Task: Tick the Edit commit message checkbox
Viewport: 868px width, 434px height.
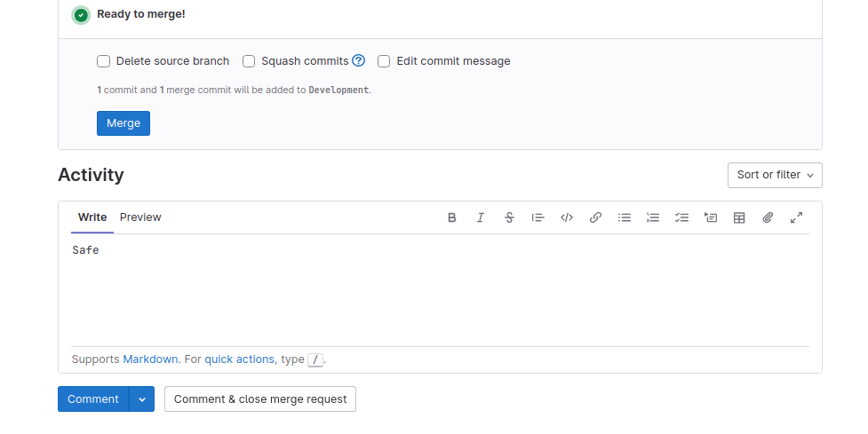Action: click(x=384, y=61)
